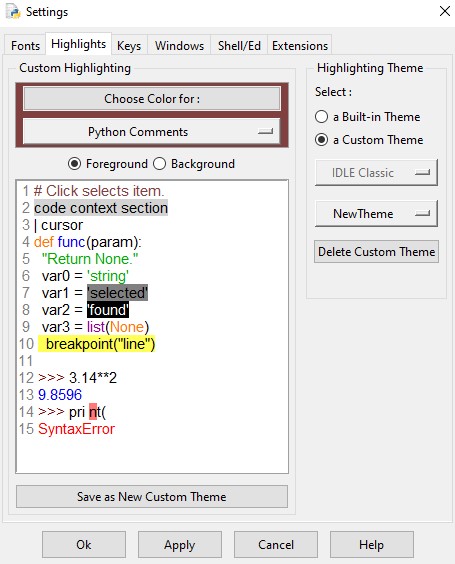This screenshot has width=455, height=564.
Task: Select the Background radio button
Action: 159,164
